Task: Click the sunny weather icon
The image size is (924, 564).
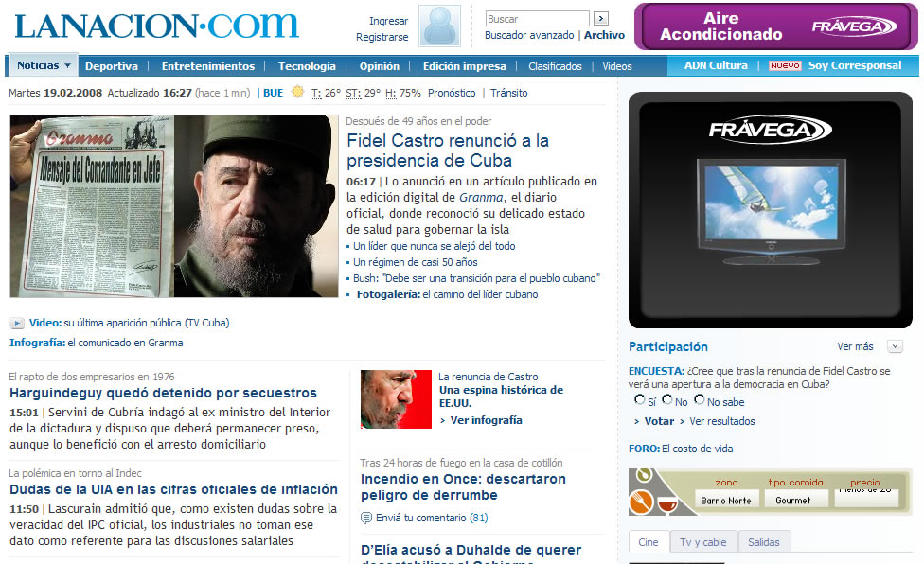Action: [x=297, y=92]
